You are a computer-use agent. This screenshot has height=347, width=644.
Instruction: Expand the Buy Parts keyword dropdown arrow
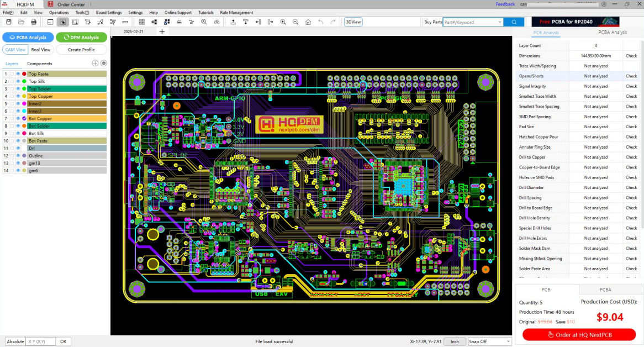tap(500, 22)
